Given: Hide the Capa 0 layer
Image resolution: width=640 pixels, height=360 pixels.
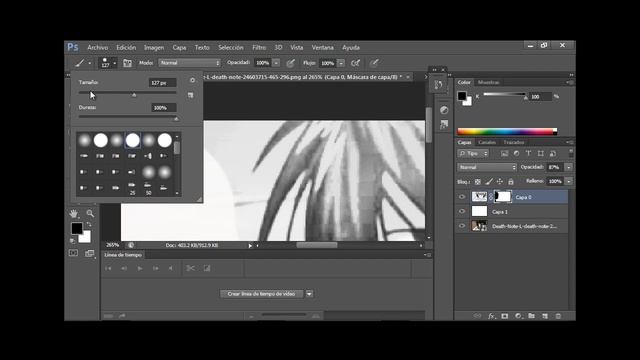Looking at the screenshot, I should (462, 197).
